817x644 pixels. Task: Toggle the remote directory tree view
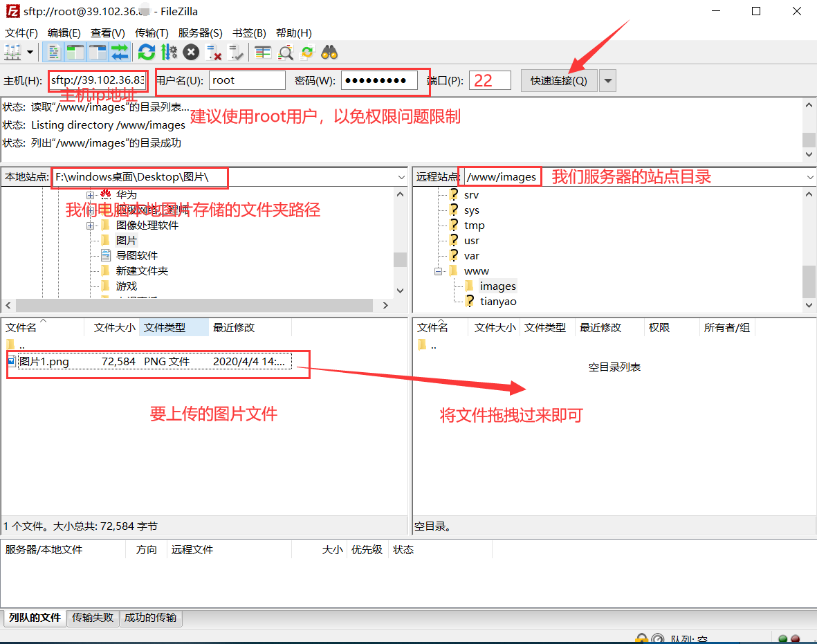pyautogui.click(x=98, y=52)
